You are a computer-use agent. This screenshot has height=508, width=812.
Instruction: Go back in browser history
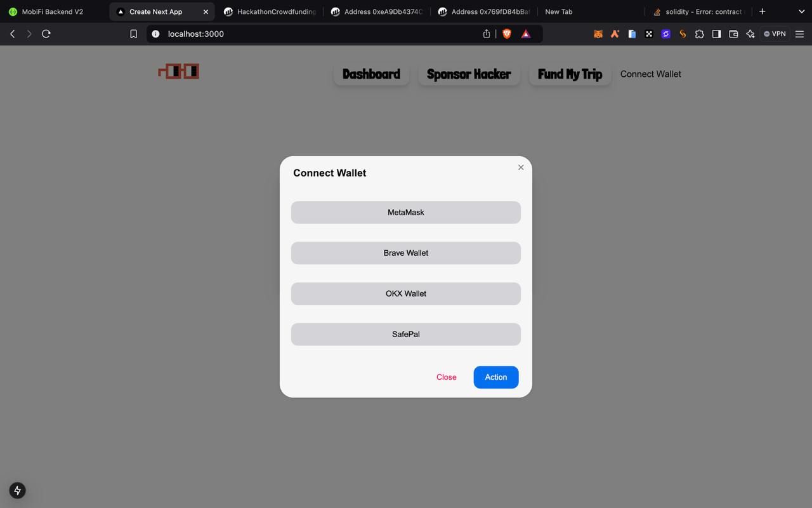coord(13,34)
